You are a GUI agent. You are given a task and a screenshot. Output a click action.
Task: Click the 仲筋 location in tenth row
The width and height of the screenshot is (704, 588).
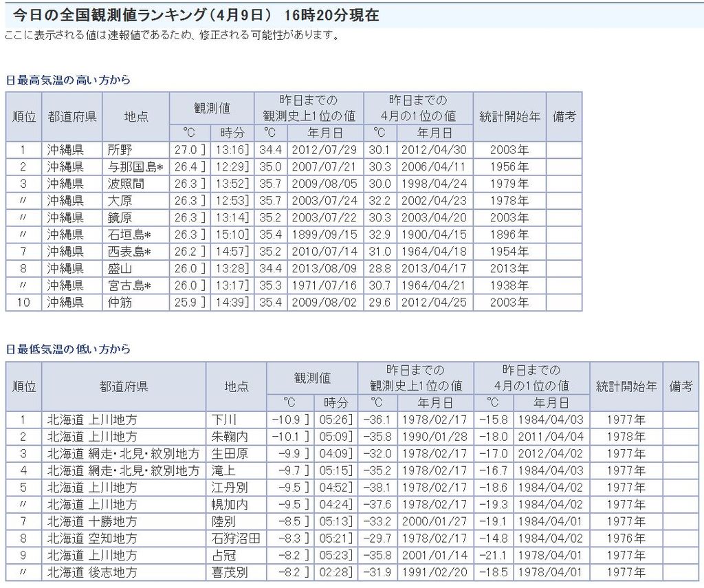point(120,302)
